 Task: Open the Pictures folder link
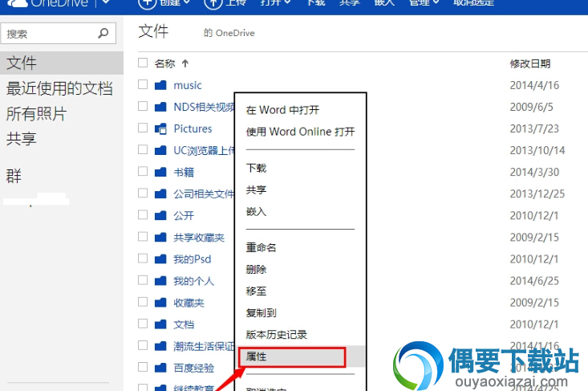click(193, 128)
